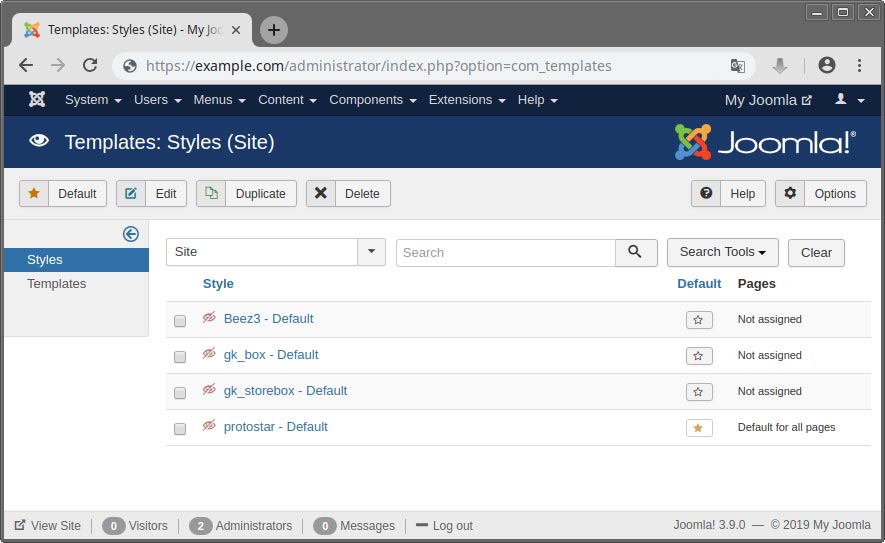The width and height of the screenshot is (885, 543).
Task: Open the gk_box - Default style link
Action: 271,354
